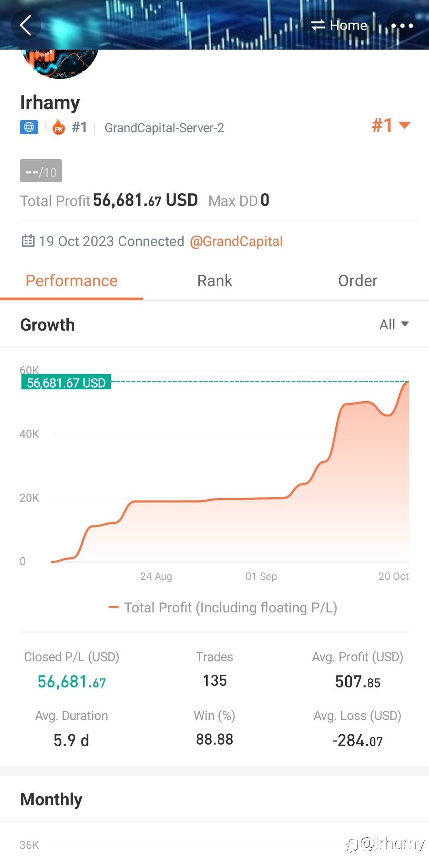Tap the blue globe badge icon
Viewport: 429px width, 868px height.
click(29, 127)
